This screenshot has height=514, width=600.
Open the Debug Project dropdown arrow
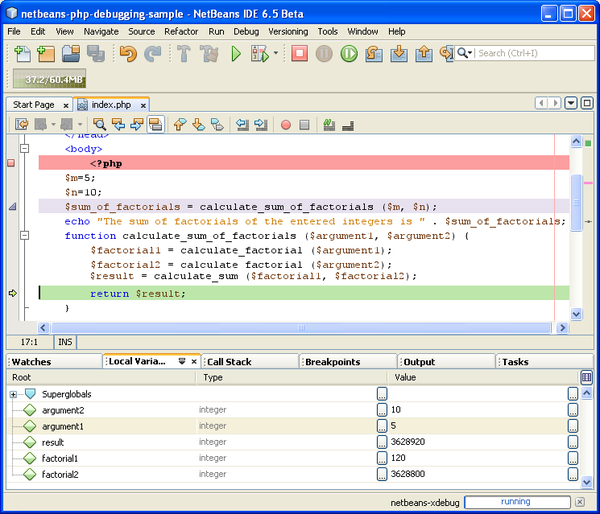[276, 54]
